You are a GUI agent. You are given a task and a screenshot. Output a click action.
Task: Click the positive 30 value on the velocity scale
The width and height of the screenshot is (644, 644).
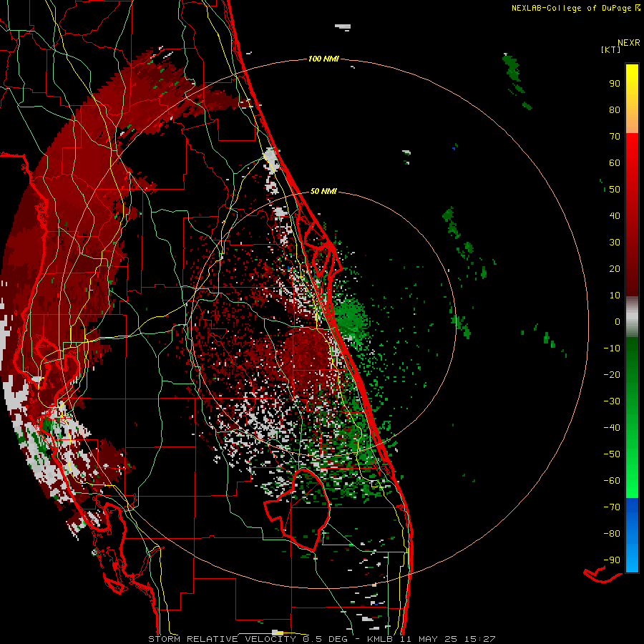(615, 243)
